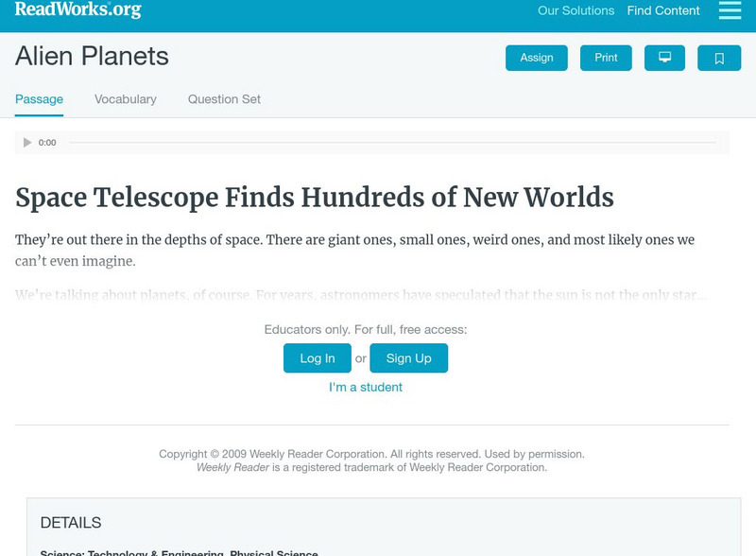Bookmark this passage with the bookmark icon

(x=719, y=58)
